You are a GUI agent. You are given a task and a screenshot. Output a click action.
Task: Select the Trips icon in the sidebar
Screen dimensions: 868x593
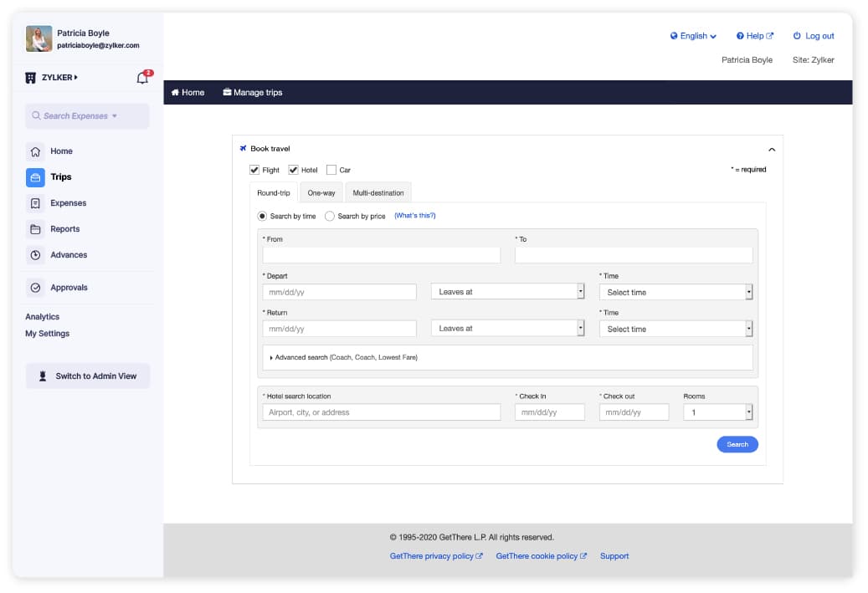[x=34, y=176]
